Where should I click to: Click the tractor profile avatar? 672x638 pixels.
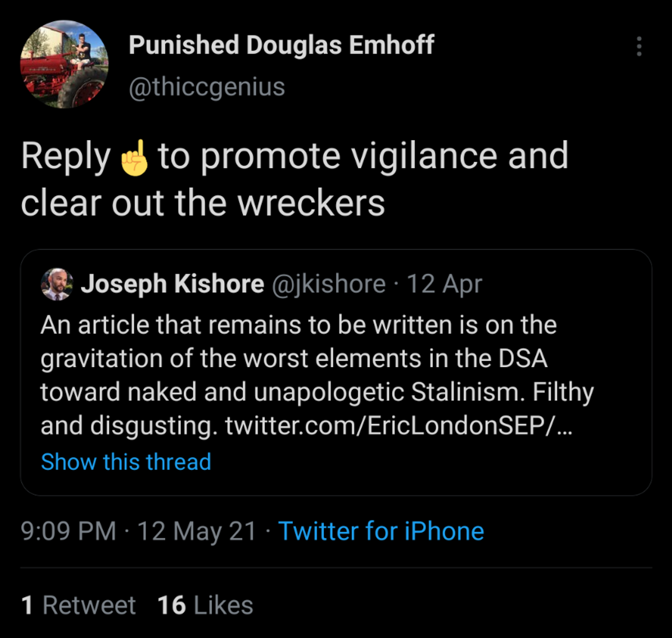tap(64, 64)
